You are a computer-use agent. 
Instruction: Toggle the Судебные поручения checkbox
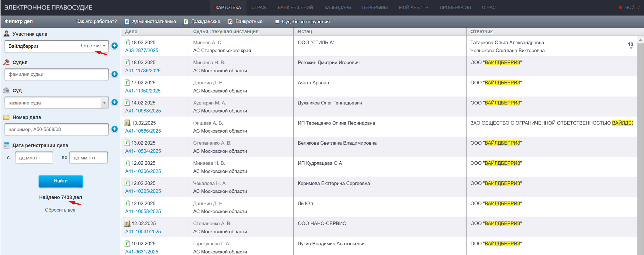click(x=277, y=22)
